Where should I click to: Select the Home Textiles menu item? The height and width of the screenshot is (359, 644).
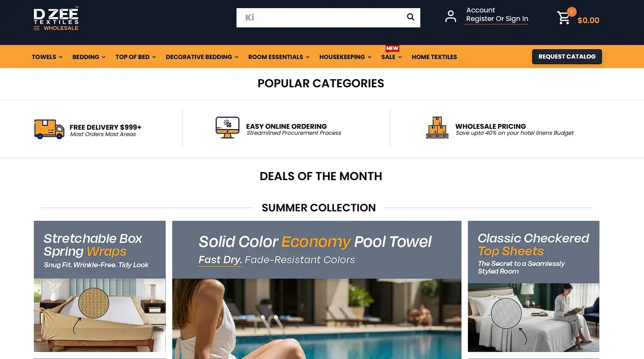pos(434,57)
